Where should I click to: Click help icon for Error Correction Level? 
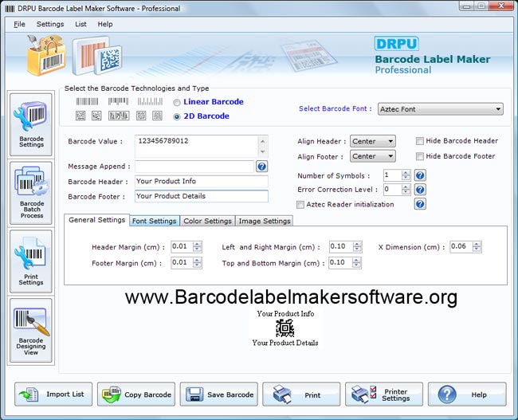[420, 190]
